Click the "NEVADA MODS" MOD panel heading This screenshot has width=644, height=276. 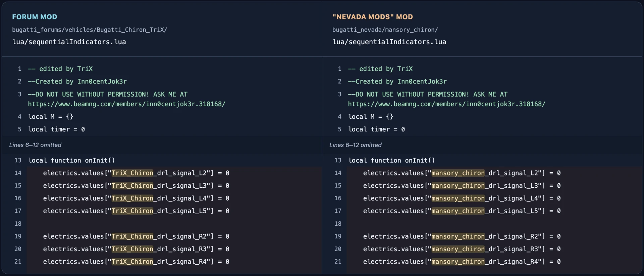tap(372, 17)
